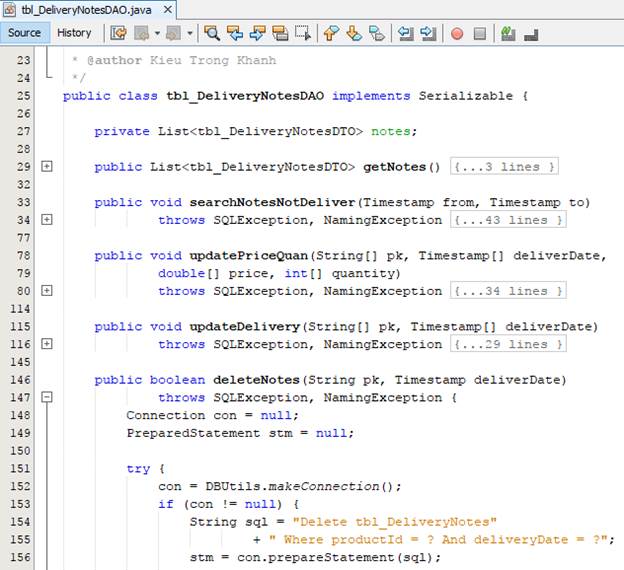The image size is (624, 570).
Task: Collapse the deleteNotes method fold
Action: coord(47,397)
